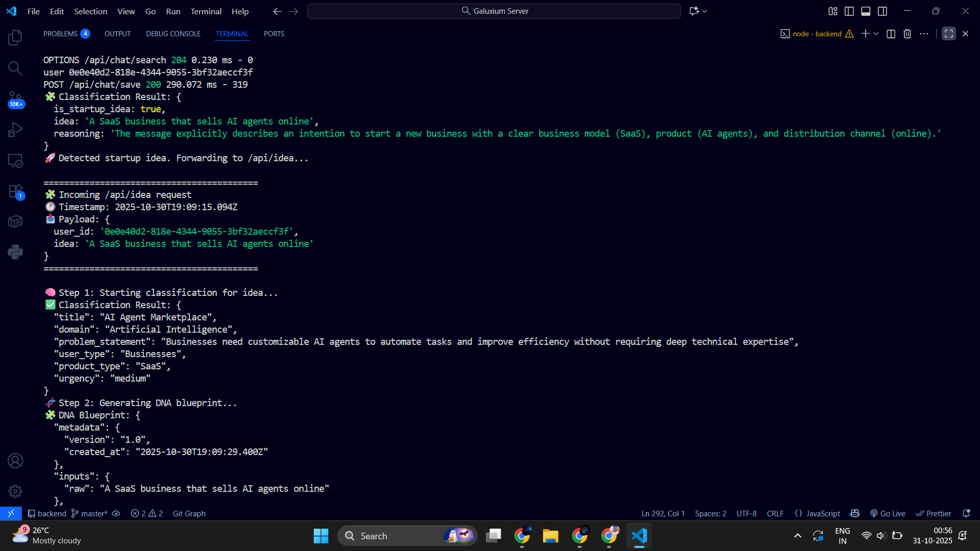Image resolution: width=980 pixels, height=551 pixels.
Task: Switch to the PROBLEMS tab
Action: (60, 34)
